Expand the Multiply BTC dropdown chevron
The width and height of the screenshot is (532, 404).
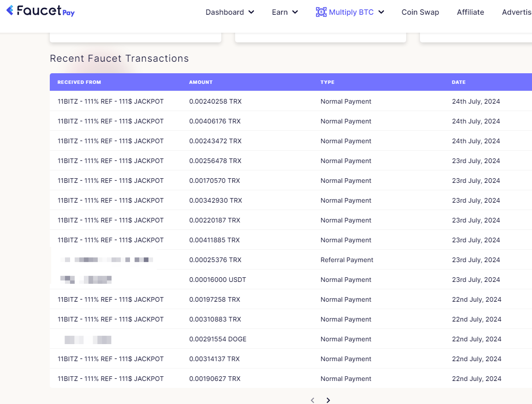(x=381, y=12)
